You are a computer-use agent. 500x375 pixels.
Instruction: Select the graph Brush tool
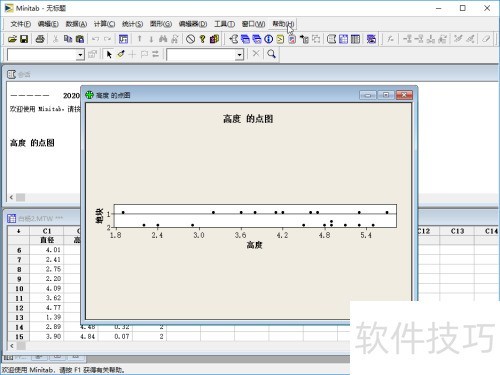click(x=121, y=54)
